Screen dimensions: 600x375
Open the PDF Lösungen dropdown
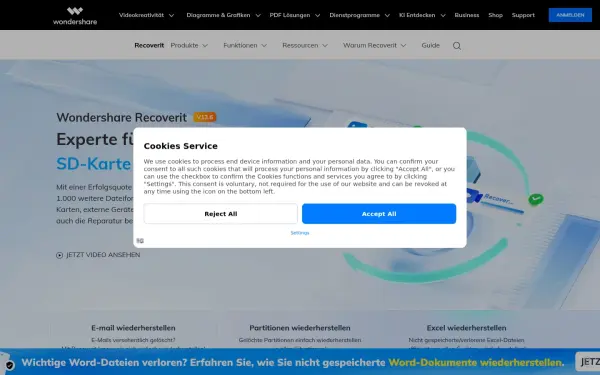[x=295, y=15]
